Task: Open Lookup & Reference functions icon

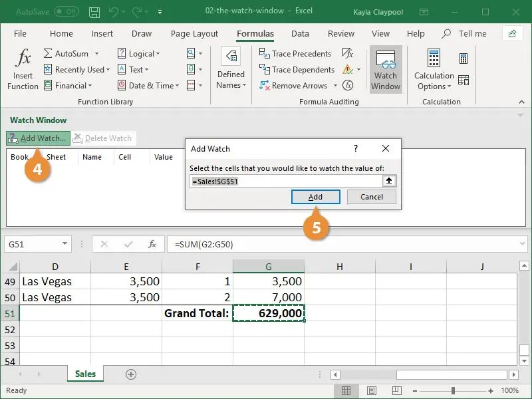Action: [191, 53]
